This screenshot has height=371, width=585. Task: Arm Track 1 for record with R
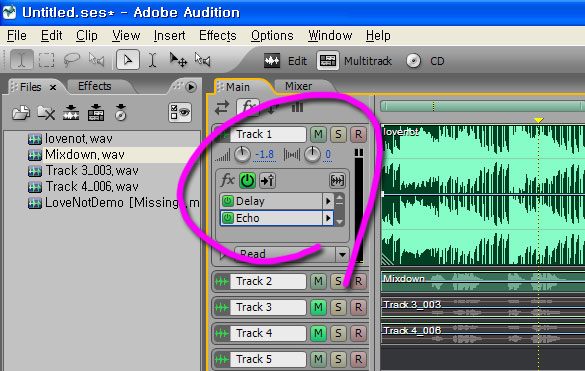[358, 134]
